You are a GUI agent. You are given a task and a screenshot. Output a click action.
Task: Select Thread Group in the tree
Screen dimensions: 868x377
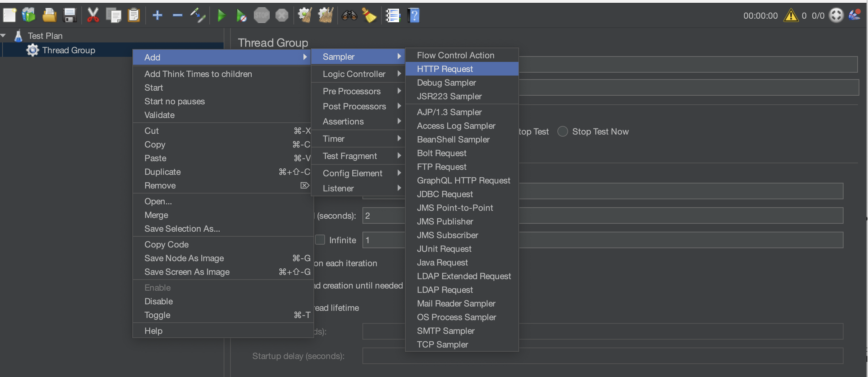(x=69, y=50)
